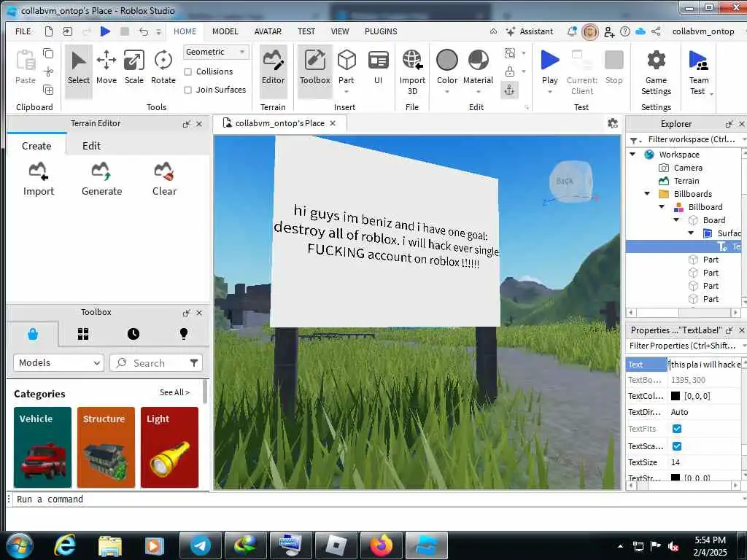This screenshot has width=747, height=560.
Task: Open Firefox from the taskbar
Action: coord(381,545)
